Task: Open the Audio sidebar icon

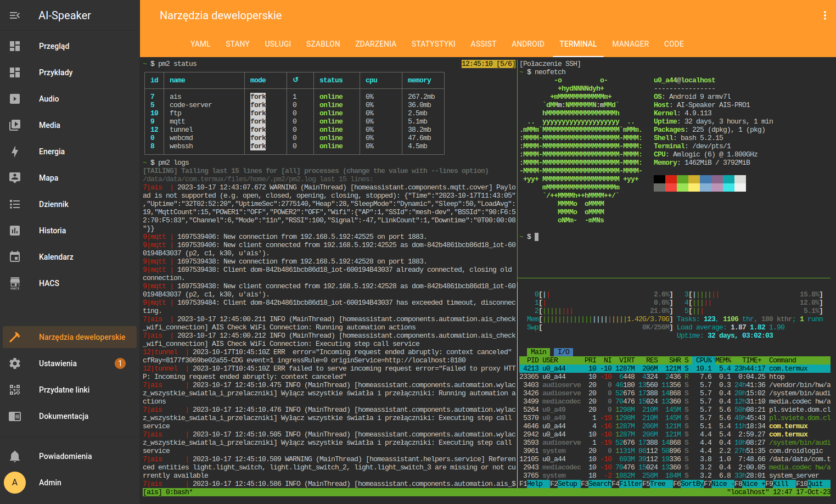Action: tap(15, 99)
